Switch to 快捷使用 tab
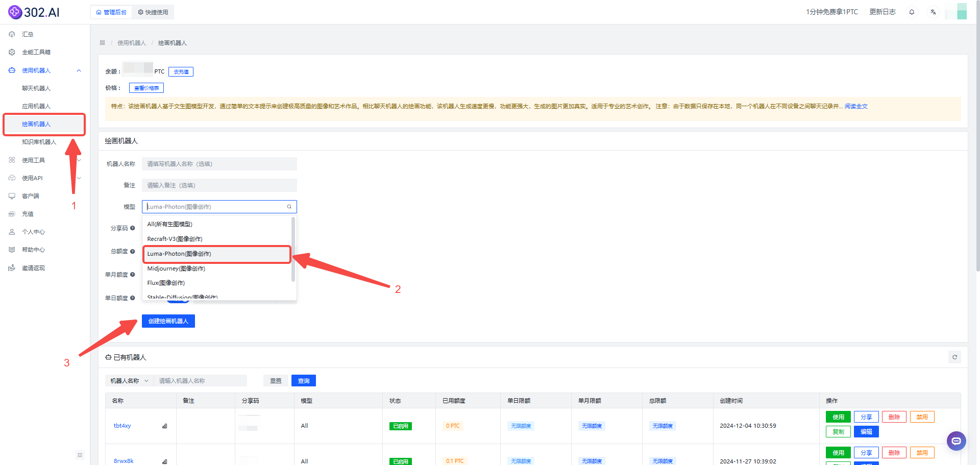 coord(153,12)
